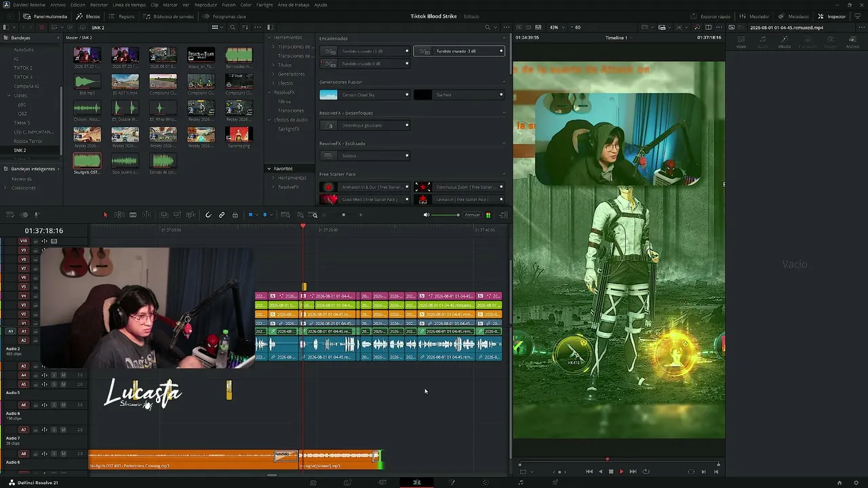Screen dimensions: 868x488
Task: Expand the Colecciones smart bin
Action: point(6,188)
